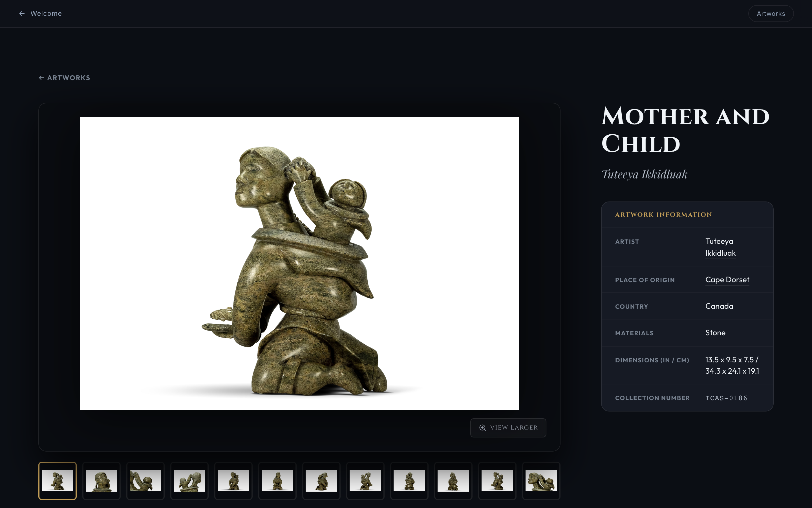Click the COUNTRY field label

pos(632,307)
